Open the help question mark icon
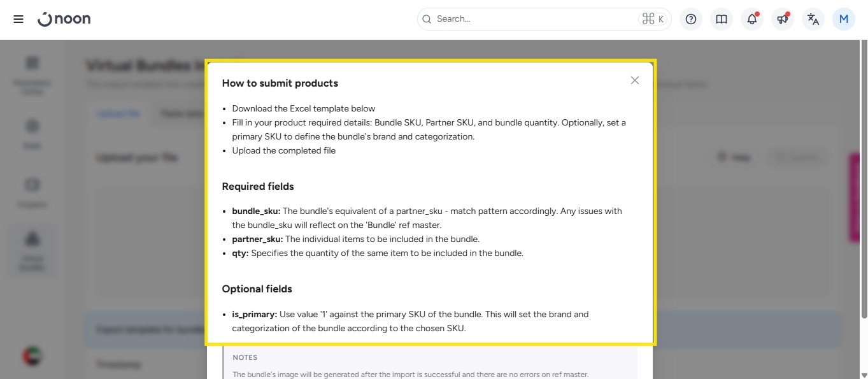The height and width of the screenshot is (379, 868). pyautogui.click(x=691, y=19)
